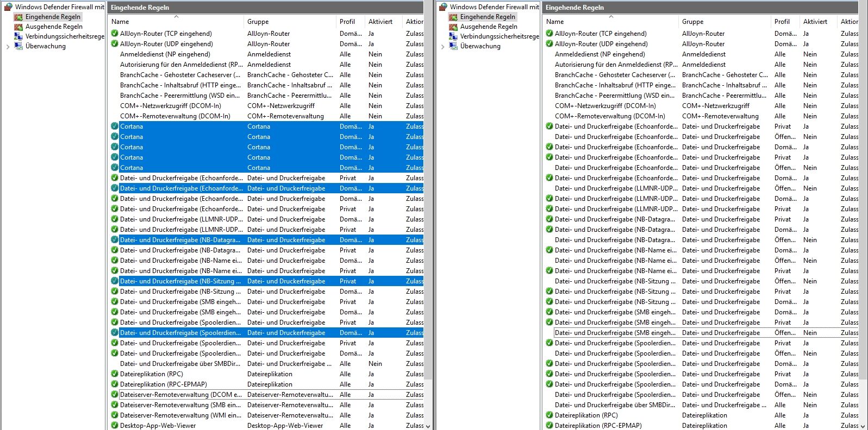Viewport: 868px width, 430px height.
Task: Select Anmeldedienst (NP eingehend) rule in left window
Action: click(165, 54)
